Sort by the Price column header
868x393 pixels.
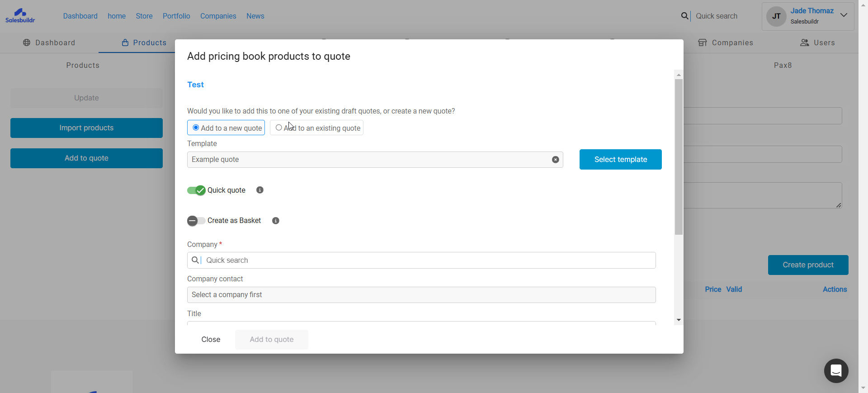coord(713,289)
